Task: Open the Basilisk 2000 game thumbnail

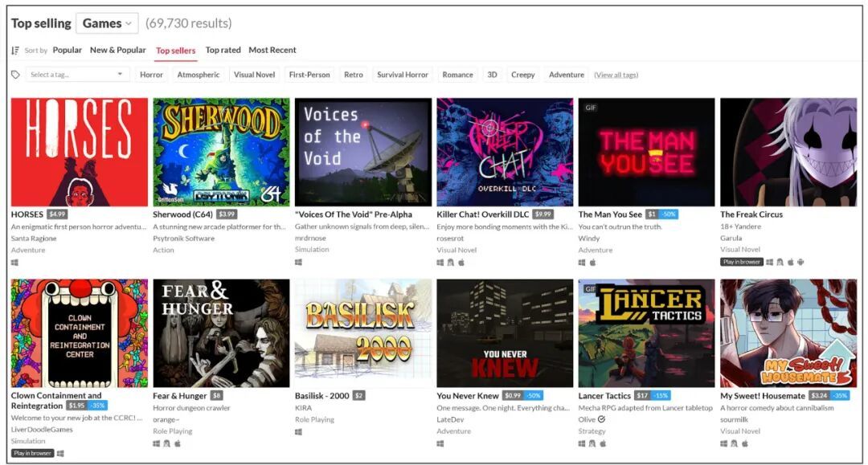Action: (x=363, y=332)
